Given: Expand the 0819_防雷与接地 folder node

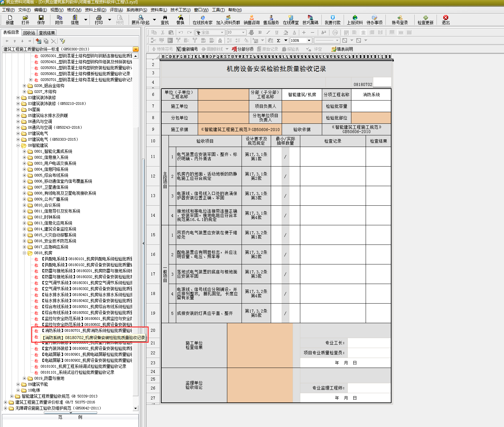Looking at the screenshot, I should [25, 378].
